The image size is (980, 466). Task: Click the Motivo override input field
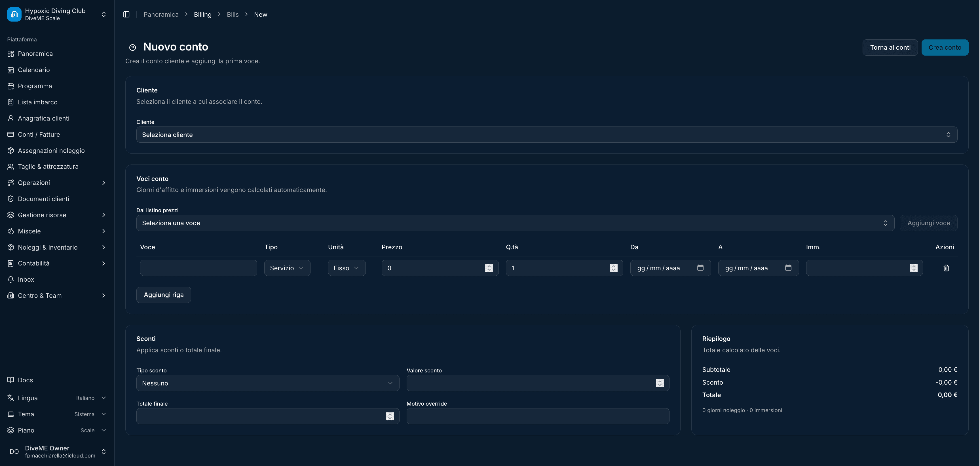click(x=538, y=416)
